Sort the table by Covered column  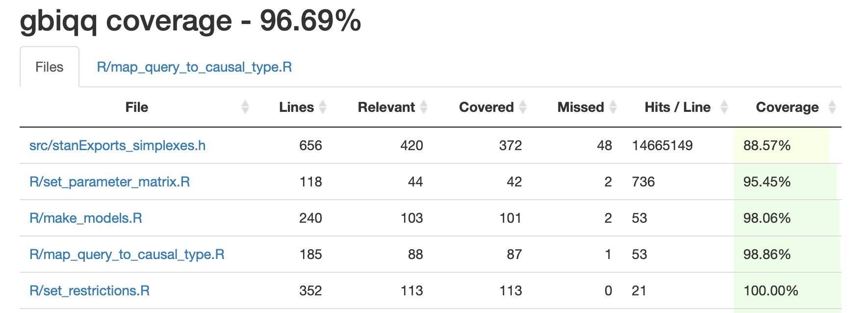pos(486,107)
